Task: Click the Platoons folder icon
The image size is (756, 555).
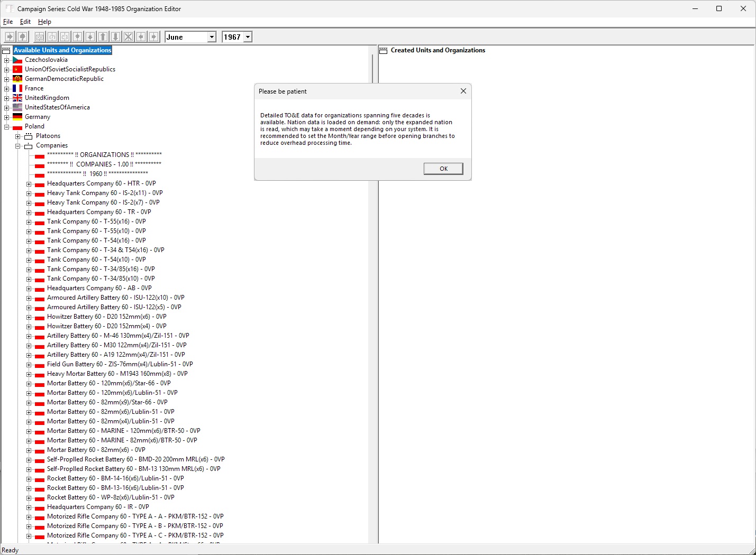Action: [x=29, y=136]
